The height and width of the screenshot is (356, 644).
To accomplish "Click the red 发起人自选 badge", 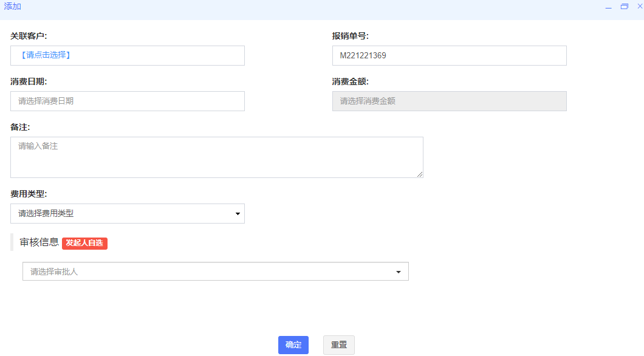I will 84,243.
